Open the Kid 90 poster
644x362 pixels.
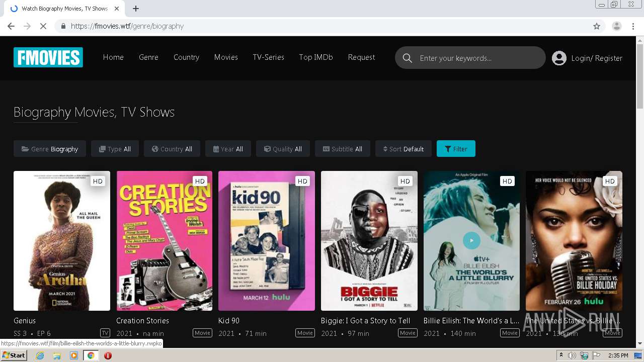(x=267, y=241)
